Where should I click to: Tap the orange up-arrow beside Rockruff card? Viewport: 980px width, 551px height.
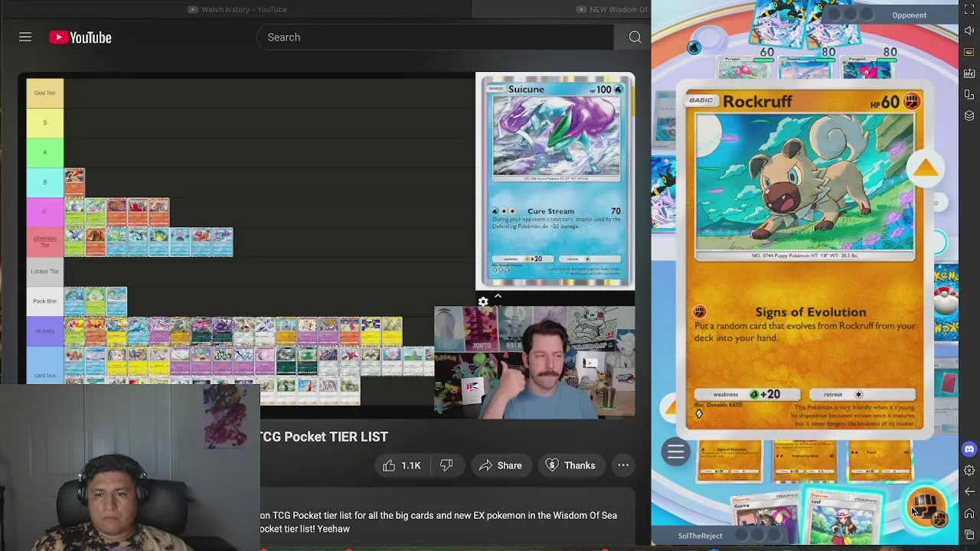pyautogui.click(x=926, y=168)
